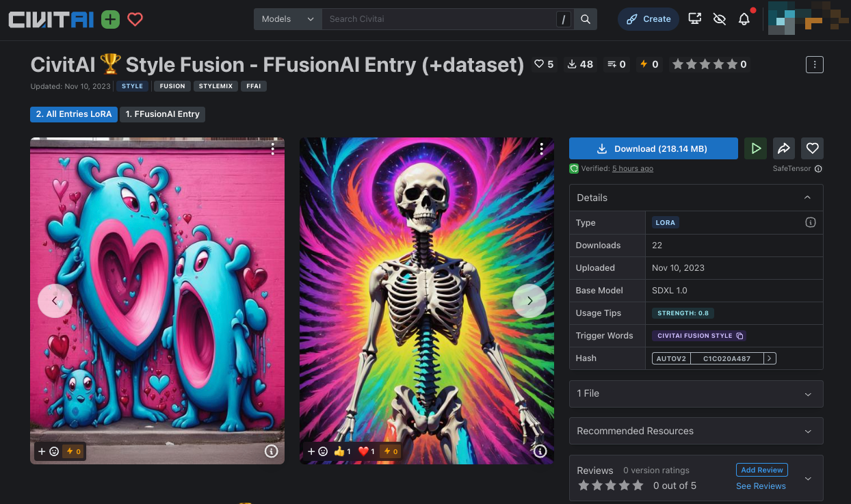Open the monster graffiti preview image
This screenshot has height=504, width=851.
(x=157, y=301)
